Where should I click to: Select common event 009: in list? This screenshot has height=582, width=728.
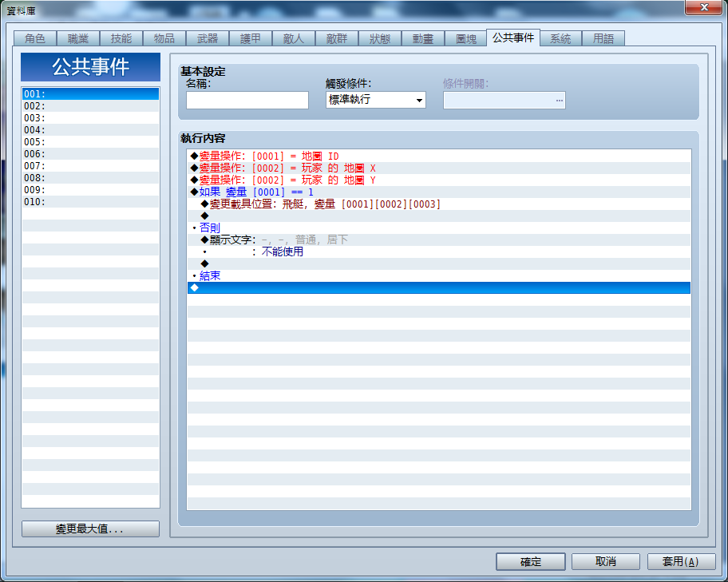90,190
